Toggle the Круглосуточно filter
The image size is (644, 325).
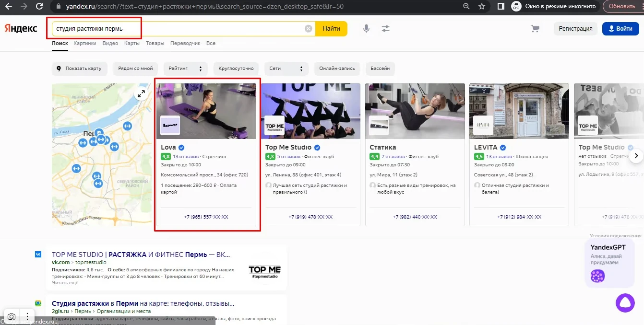tap(236, 69)
